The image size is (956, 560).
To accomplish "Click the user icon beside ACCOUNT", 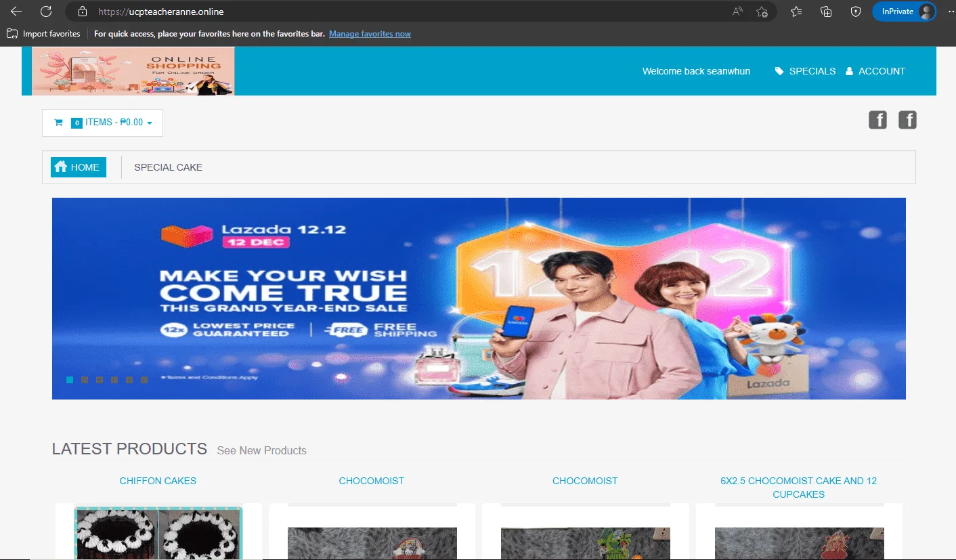I will [849, 71].
